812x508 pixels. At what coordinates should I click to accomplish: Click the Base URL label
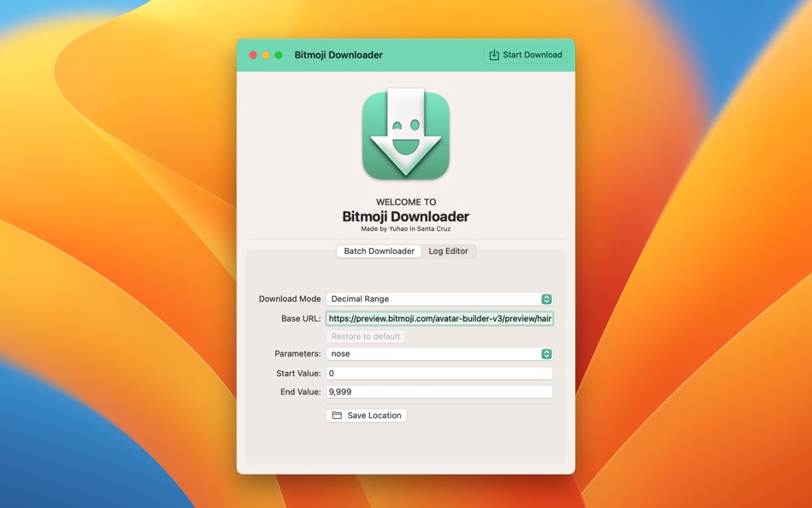point(301,318)
